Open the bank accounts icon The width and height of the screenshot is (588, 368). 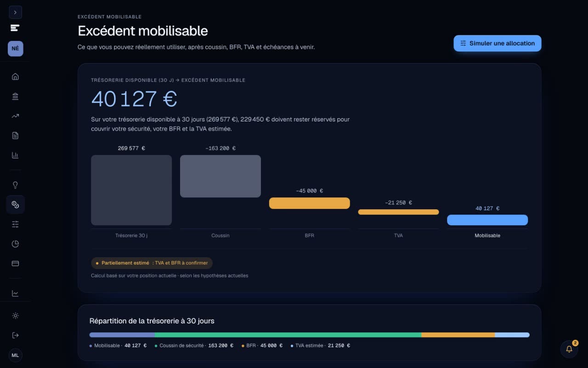[x=15, y=96]
